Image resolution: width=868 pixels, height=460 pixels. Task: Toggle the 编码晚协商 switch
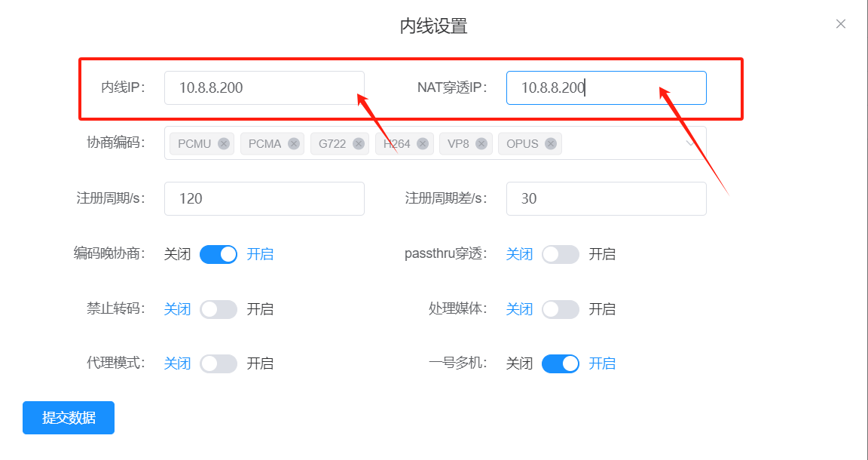pyautogui.click(x=219, y=254)
